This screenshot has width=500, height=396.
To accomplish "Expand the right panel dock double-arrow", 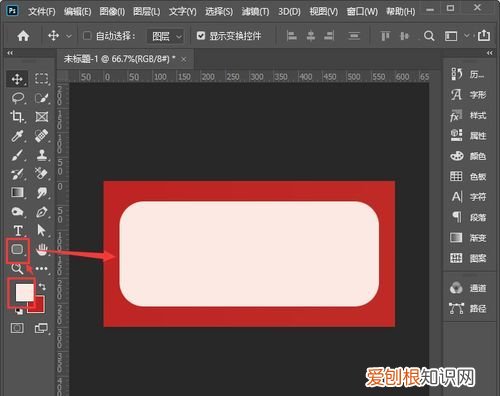I will pos(489,53).
